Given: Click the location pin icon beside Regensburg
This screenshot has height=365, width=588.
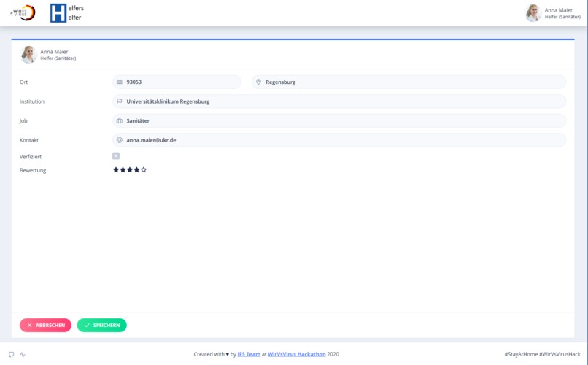Looking at the screenshot, I should (x=258, y=82).
